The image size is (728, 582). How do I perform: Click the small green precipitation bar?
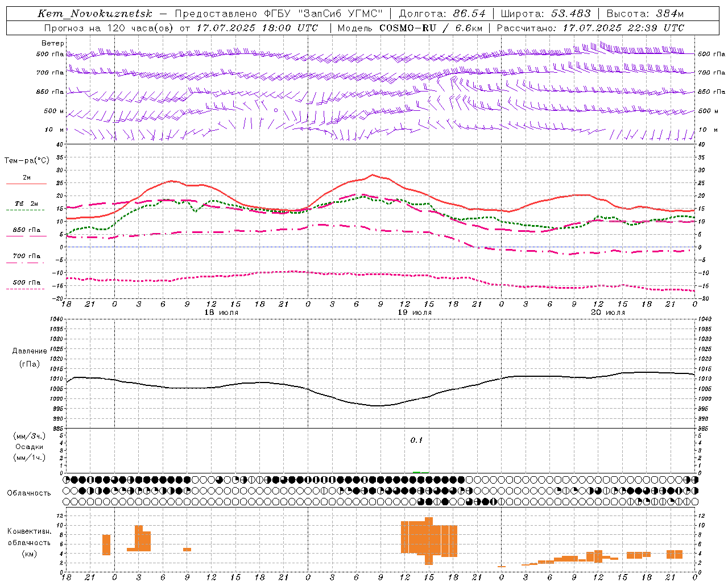[416, 472]
